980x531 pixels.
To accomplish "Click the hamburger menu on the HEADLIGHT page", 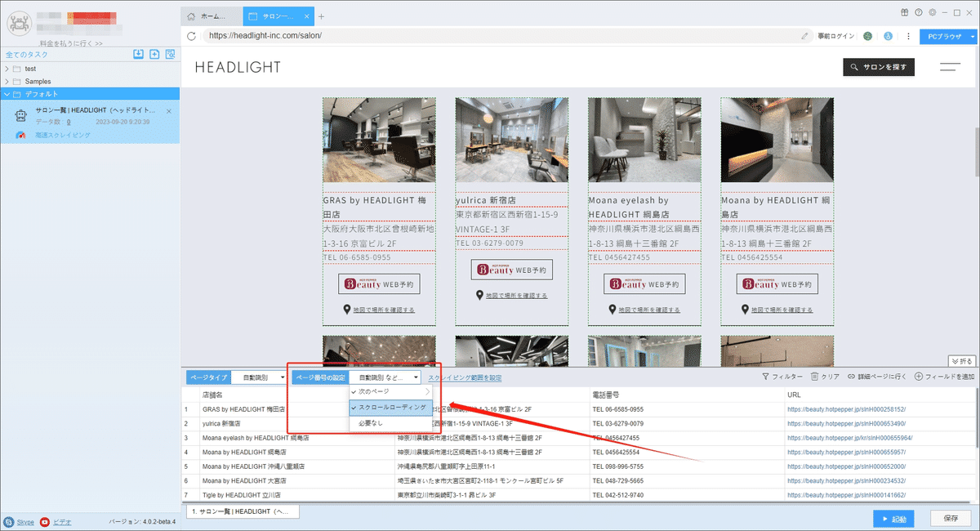I will coord(950,68).
